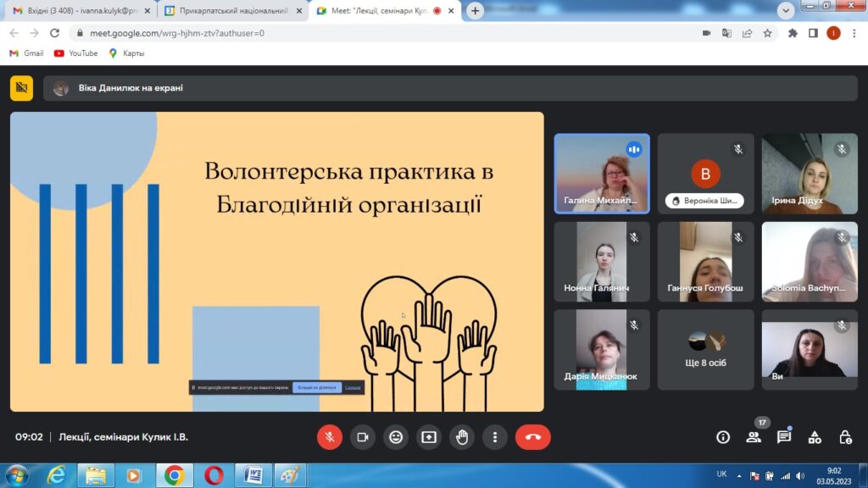868x488 pixels.
Task: Switch to the Gmail inbox tab
Action: (76, 11)
